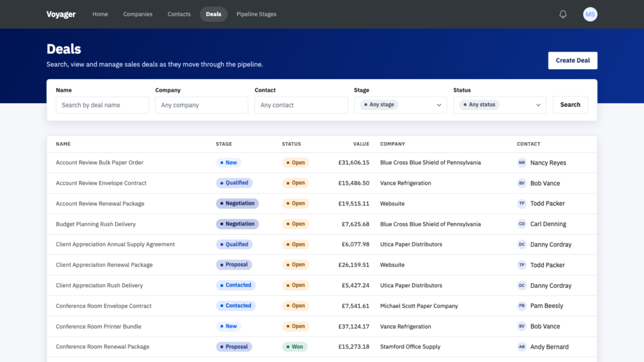This screenshot has width=644, height=362.
Task: Click the VALUE column header
Action: coord(361,144)
